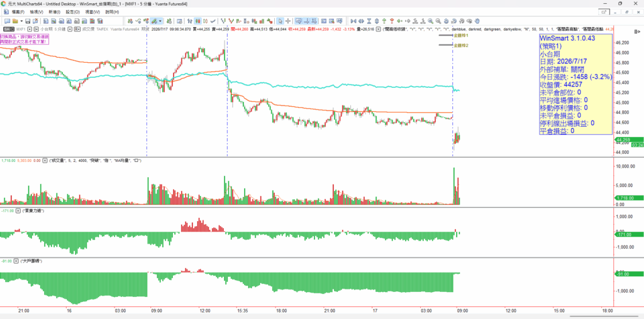644x319 pixels.
Task: Open the 檔案(F) menu
Action: [18, 12]
